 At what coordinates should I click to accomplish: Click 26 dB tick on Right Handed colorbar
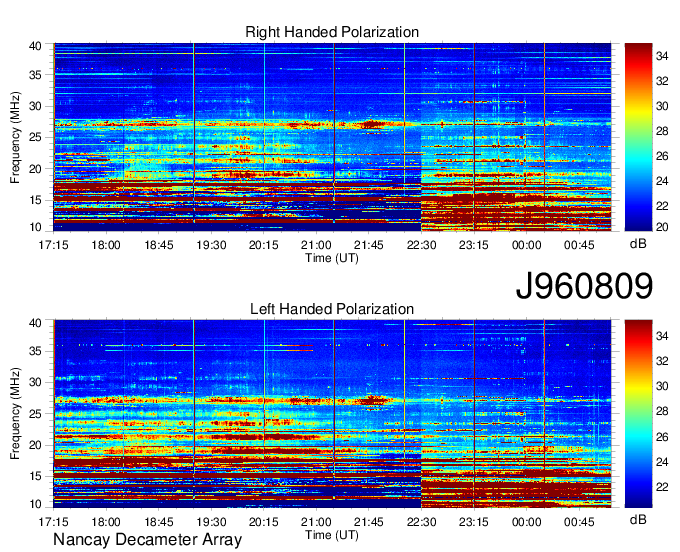(x=662, y=156)
